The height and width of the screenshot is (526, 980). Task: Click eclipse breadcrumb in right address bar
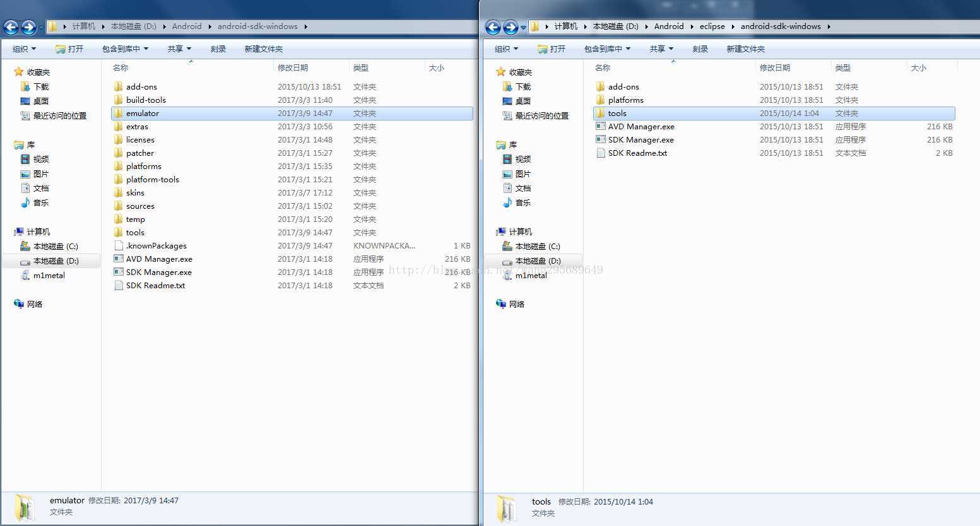(712, 26)
